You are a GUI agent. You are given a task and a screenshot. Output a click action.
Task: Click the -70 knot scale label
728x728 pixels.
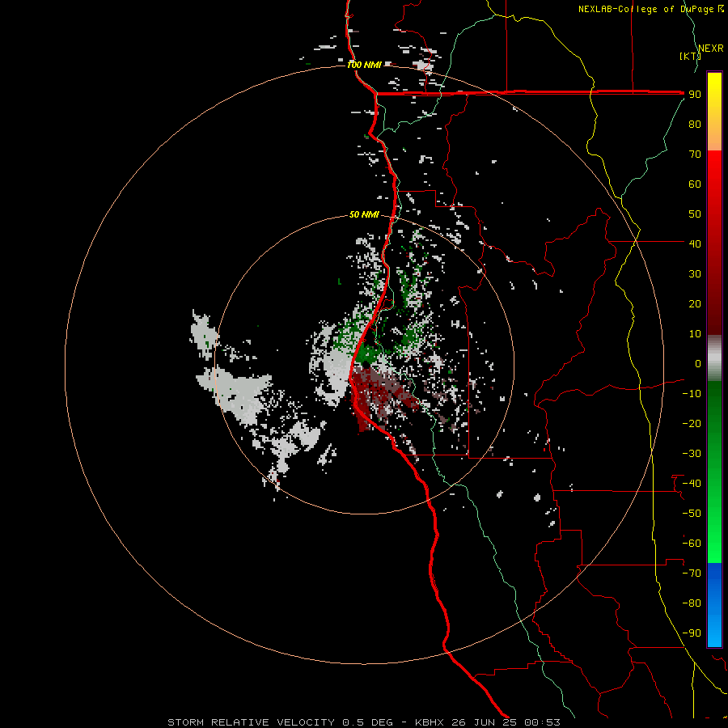coord(692,574)
